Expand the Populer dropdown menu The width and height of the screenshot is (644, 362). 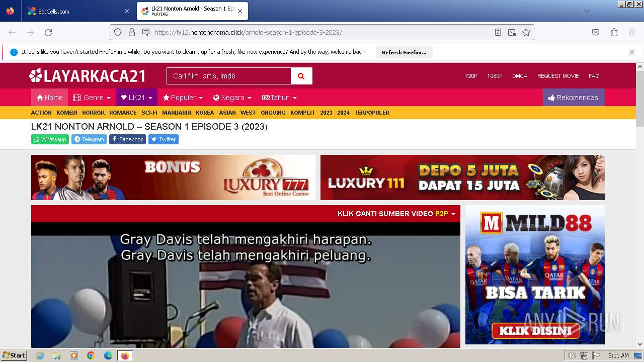click(x=183, y=98)
